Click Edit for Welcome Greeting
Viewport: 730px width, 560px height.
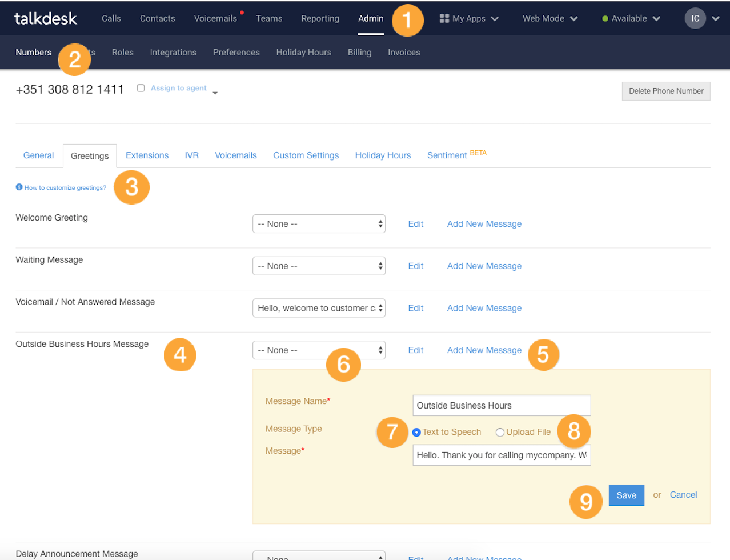click(x=416, y=224)
